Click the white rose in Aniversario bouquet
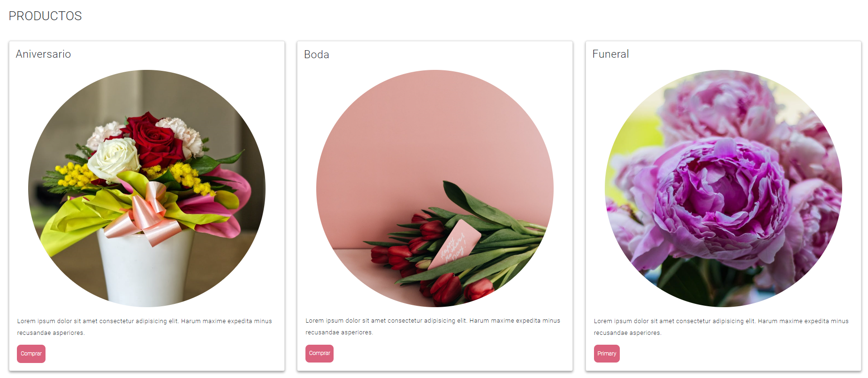The width and height of the screenshot is (868, 378). point(113,159)
